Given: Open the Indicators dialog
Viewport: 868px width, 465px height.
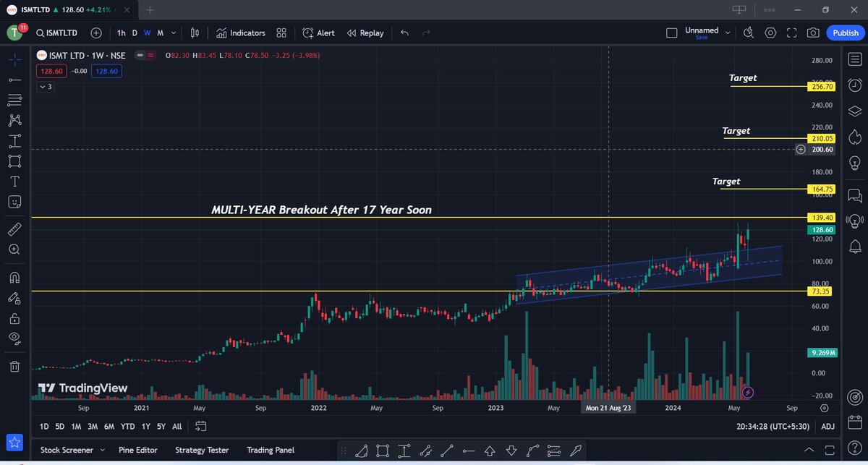Looking at the screenshot, I should click(241, 33).
